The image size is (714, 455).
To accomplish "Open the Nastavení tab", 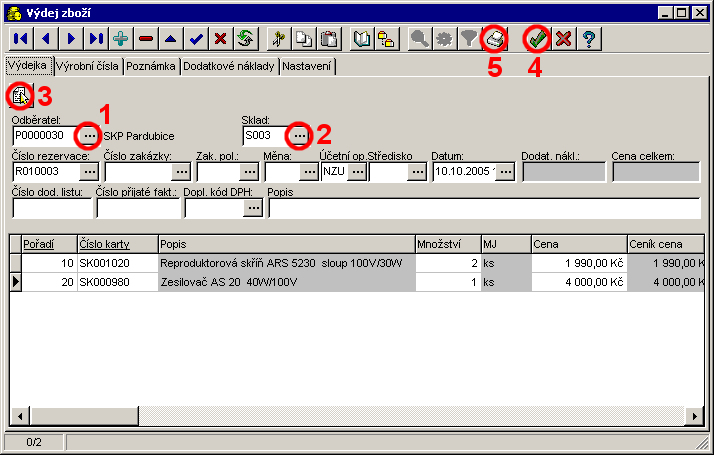I will [x=307, y=67].
